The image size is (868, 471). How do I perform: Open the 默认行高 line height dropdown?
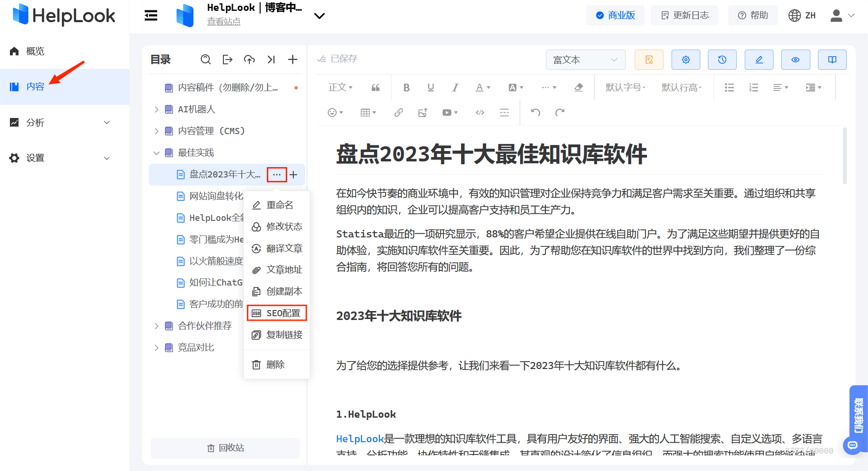[x=681, y=87]
